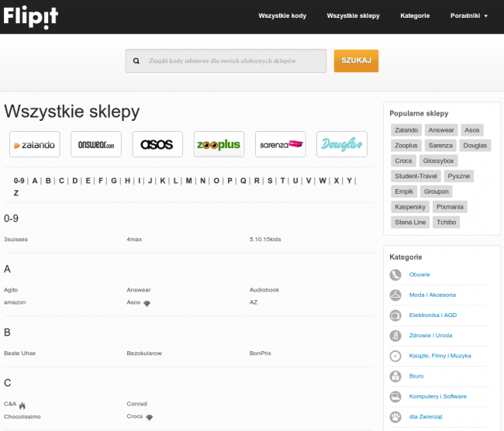Viewport: 504px width, 431px height.
Task: Jump to letter M in index
Action: (188, 181)
